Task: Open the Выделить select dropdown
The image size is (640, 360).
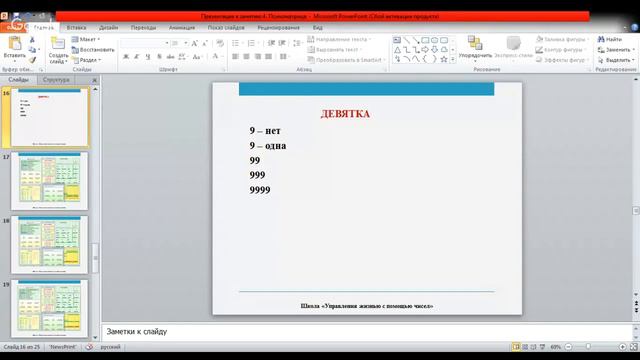Action: coord(616,60)
